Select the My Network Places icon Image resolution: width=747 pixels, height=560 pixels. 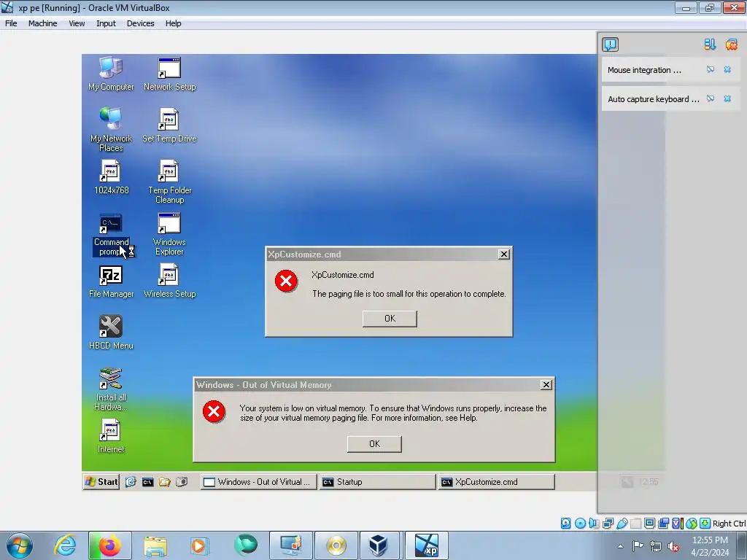[x=111, y=130]
